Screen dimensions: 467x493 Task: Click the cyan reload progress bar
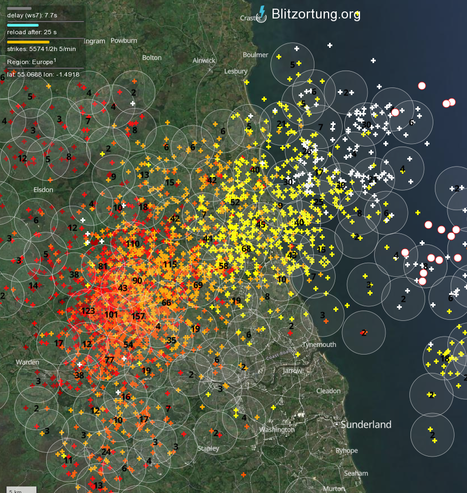click(23, 25)
